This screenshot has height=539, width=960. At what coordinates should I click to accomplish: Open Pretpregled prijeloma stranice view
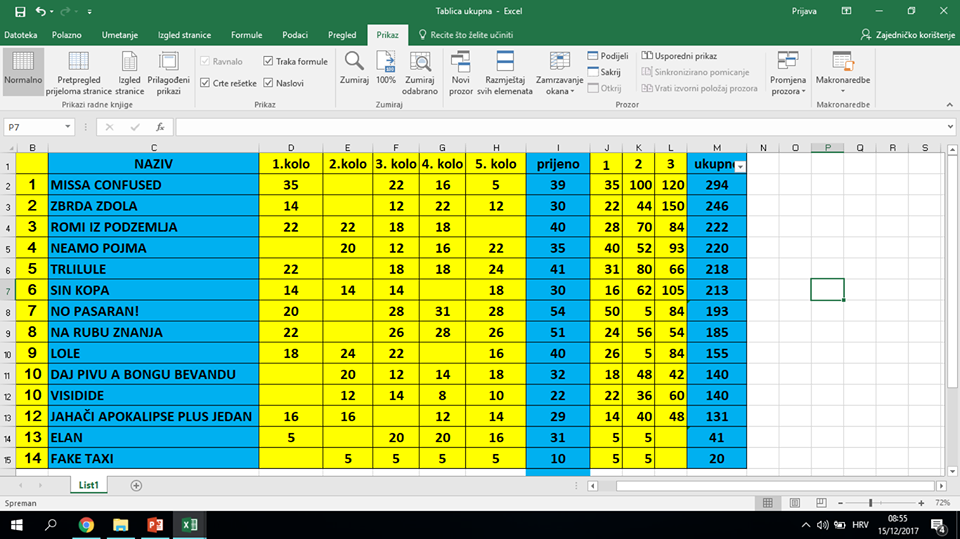[78, 70]
